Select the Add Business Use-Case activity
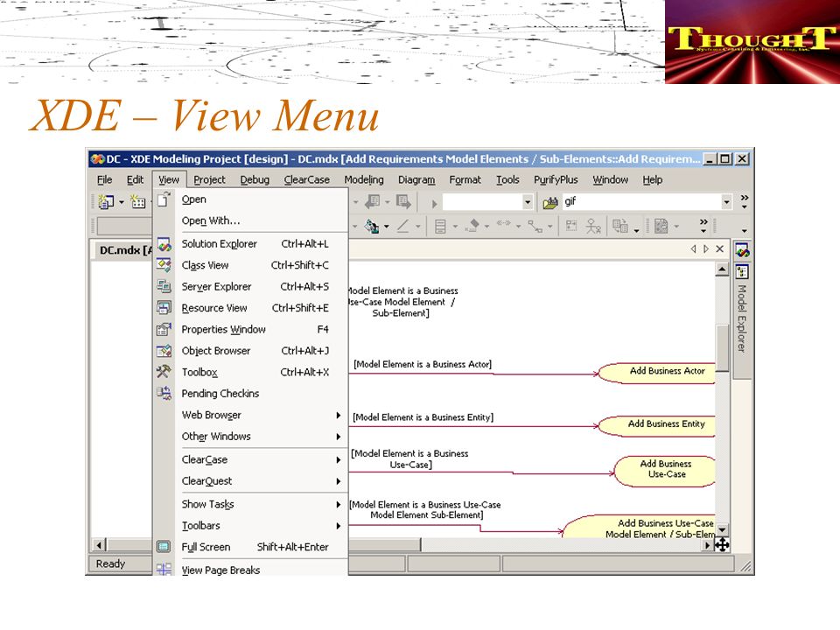 [665, 471]
